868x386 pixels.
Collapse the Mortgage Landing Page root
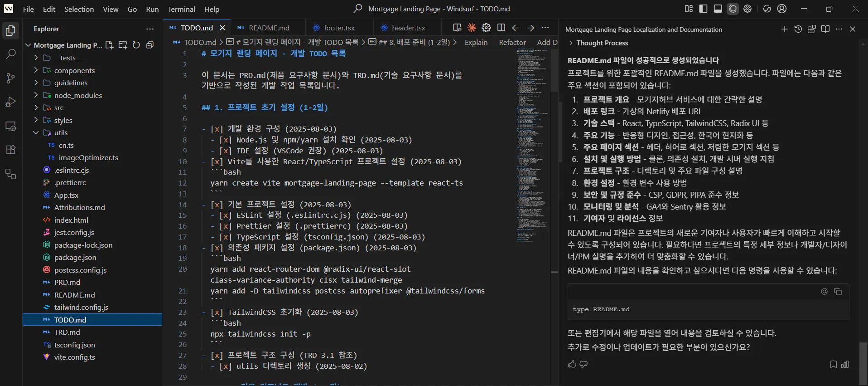pos(28,45)
